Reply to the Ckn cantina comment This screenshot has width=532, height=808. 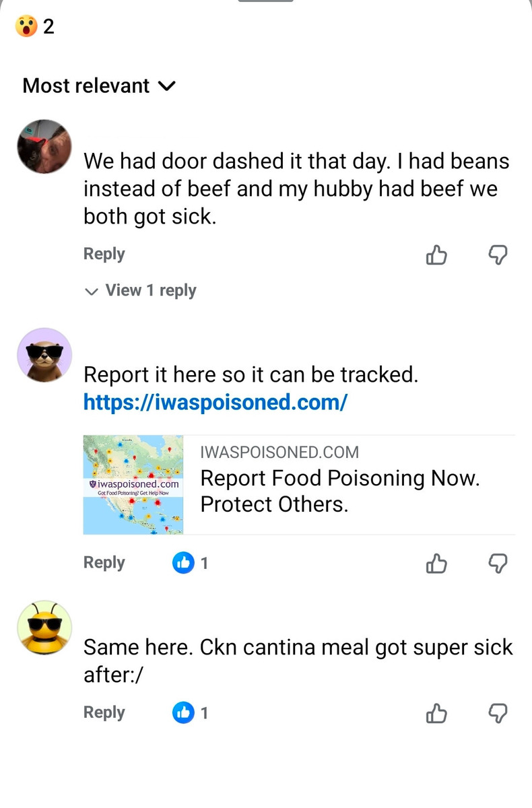(104, 712)
